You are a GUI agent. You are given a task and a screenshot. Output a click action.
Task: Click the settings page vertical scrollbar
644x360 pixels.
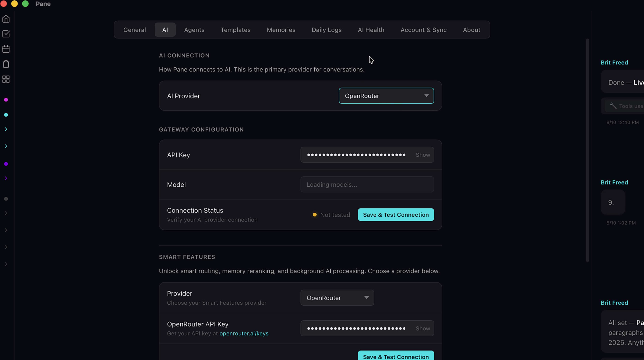(x=588, y=150)
